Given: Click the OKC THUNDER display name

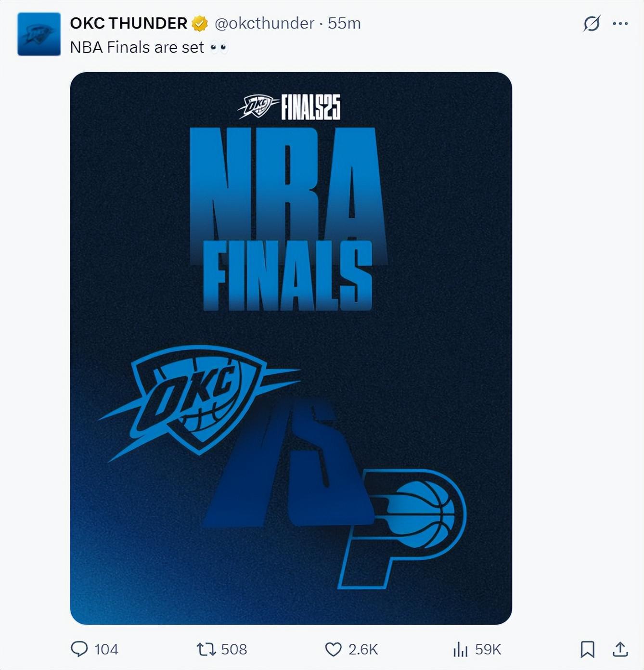Looking at the screenshot, I should (x=129, y=23).
